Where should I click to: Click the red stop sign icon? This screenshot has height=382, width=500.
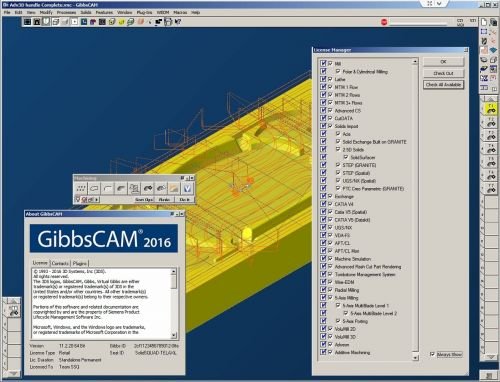(384, 22)
